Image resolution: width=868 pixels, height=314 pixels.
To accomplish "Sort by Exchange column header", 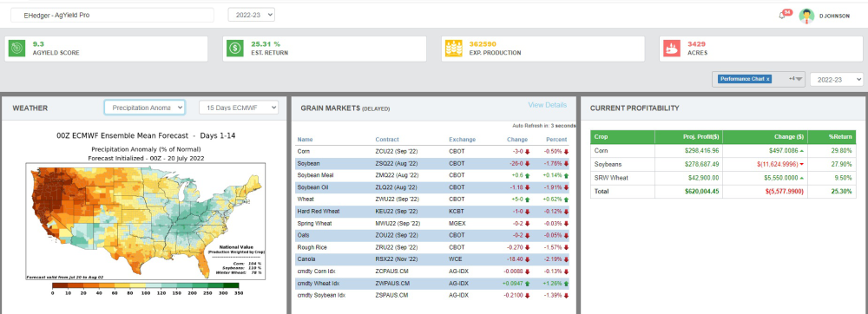I will click(x=463, y=140).
